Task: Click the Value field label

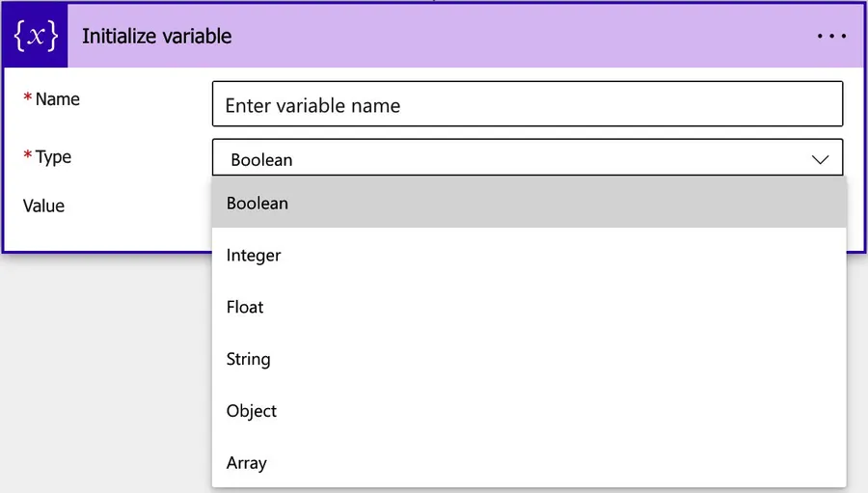Action: tap(43, 205)
